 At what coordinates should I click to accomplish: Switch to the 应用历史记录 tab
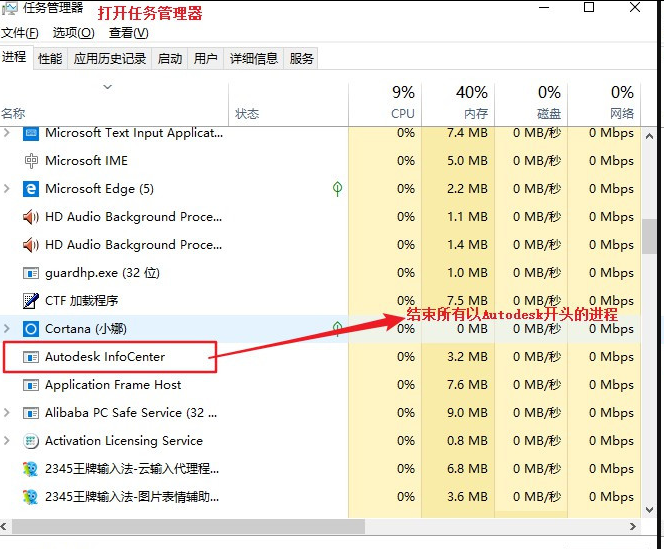110,58
